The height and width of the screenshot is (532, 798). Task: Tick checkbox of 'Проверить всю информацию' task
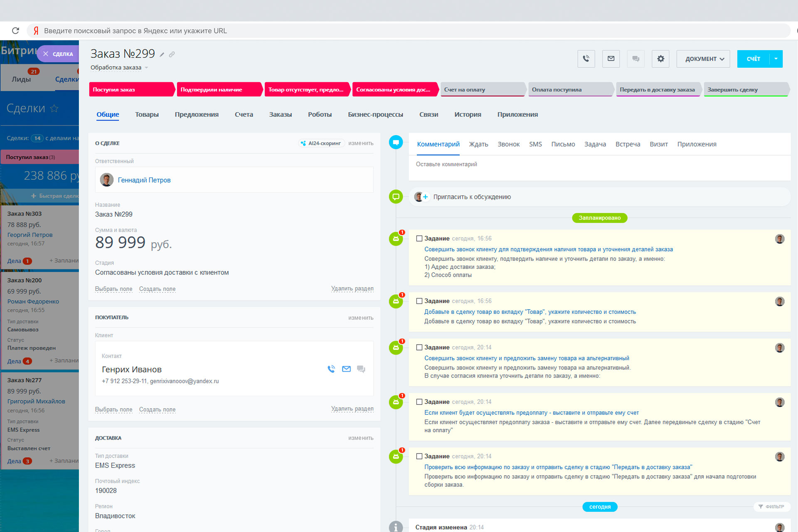(x=419, y=456)
